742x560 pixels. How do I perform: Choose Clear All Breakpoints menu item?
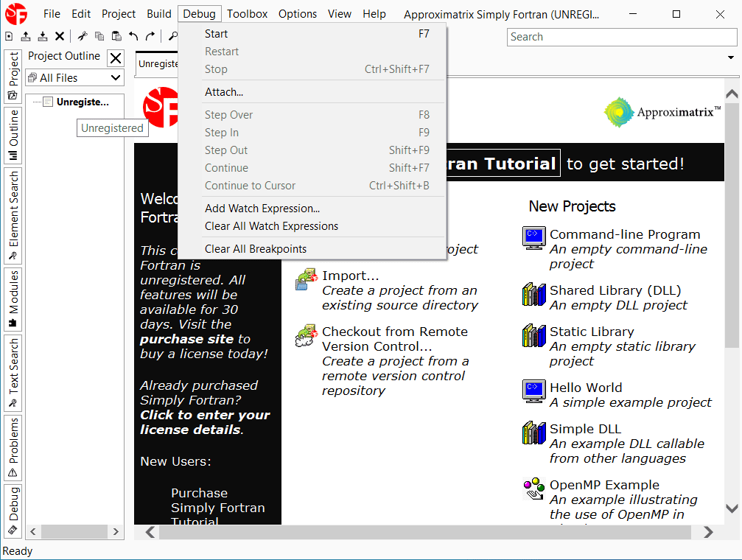312,248
